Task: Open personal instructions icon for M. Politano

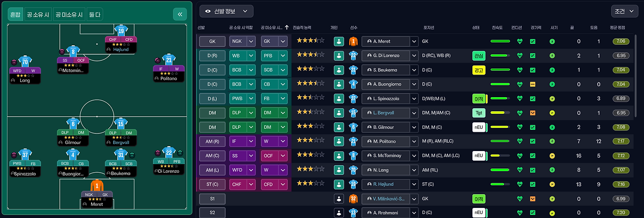Action: click(x=339, y=141)
